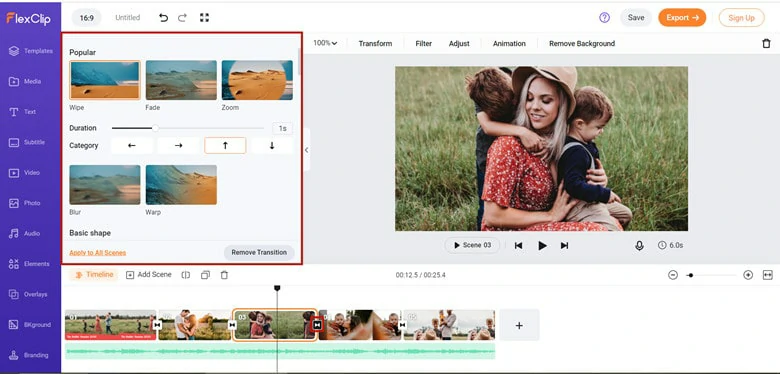Select the Zoom transition thumbnail
This screenshot has height=374, width=780.
coord(257,80)
